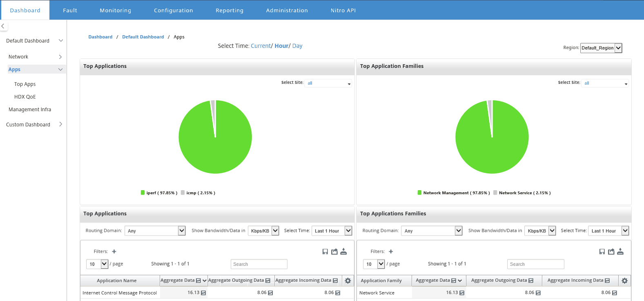
Task: Save the Top Applications table view
Action: (x=325, y=252)
